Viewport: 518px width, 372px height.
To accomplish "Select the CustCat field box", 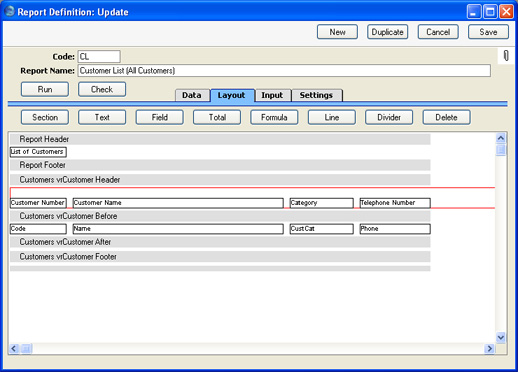I will [322, 229].
